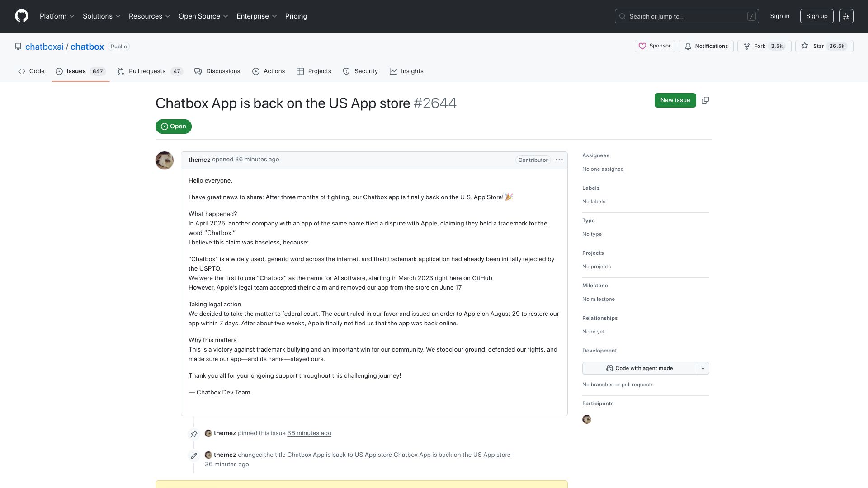Expand the Open Source menu
868x488 pixels.
(203, 16)
